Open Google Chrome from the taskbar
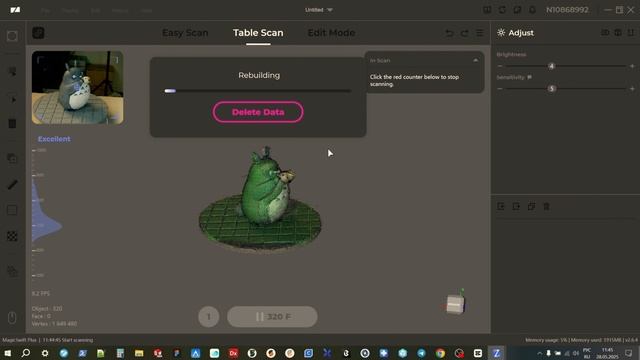This screenshot has width=640, height=360. click(x=440, y=353)
